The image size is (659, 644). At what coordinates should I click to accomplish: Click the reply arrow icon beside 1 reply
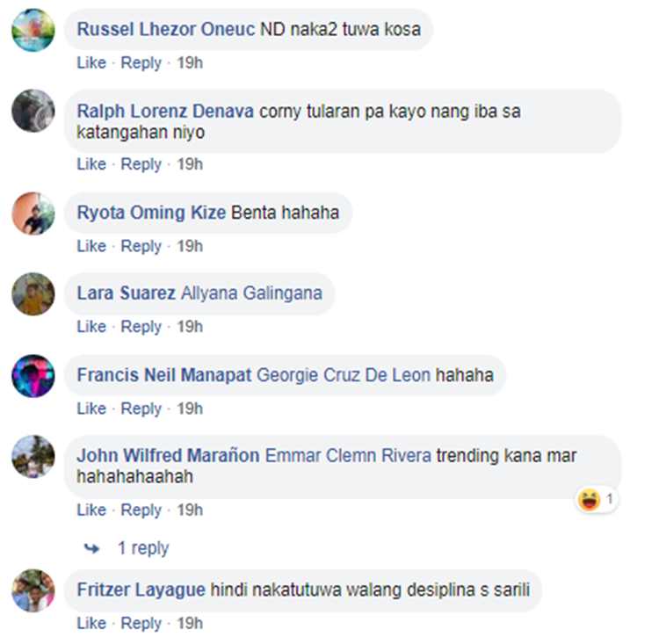tap(91, 548)
